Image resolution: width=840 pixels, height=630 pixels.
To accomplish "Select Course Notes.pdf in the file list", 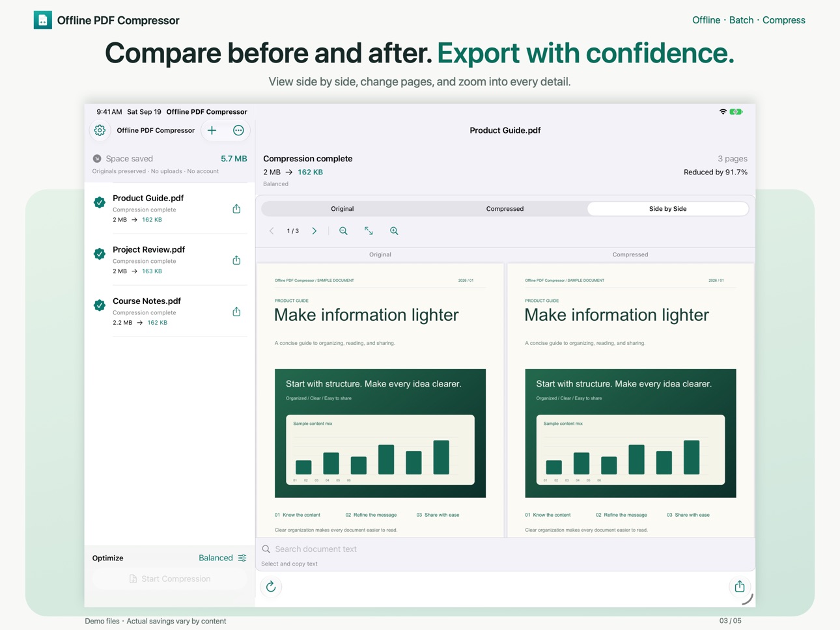I will pos(169,311).
